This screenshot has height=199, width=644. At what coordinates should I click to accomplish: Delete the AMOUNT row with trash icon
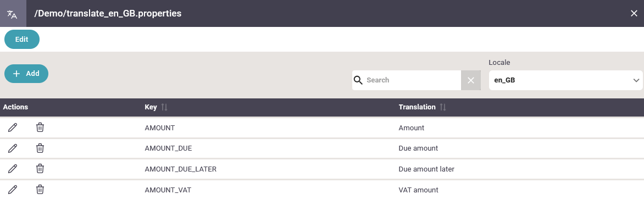coord(40,128)
